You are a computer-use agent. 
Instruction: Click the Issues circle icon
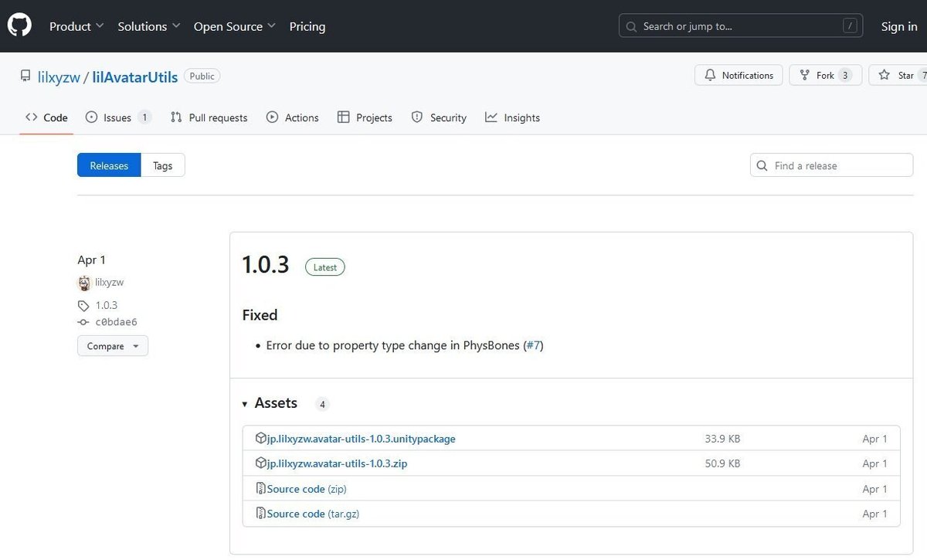click(x=91, y=117)
